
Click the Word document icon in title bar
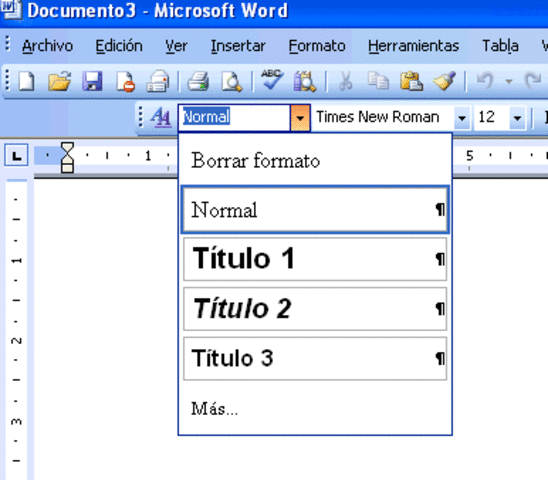(x=11, y=9)
